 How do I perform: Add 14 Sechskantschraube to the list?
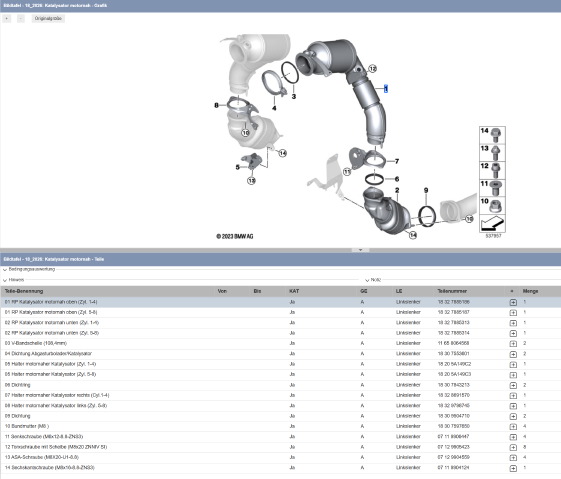[513, 468]
